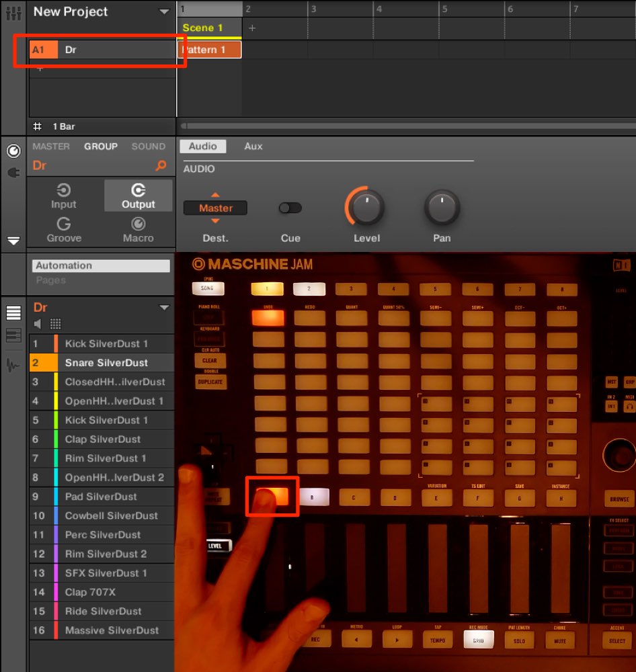
Task: Click the Dr group search magnifier
Action: pyautogui.click(x=161, y=165)
